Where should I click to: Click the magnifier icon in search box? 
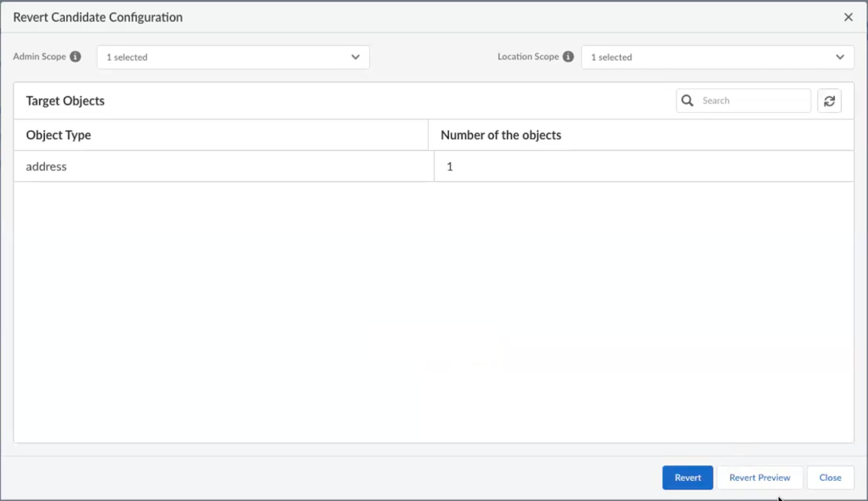688,100
